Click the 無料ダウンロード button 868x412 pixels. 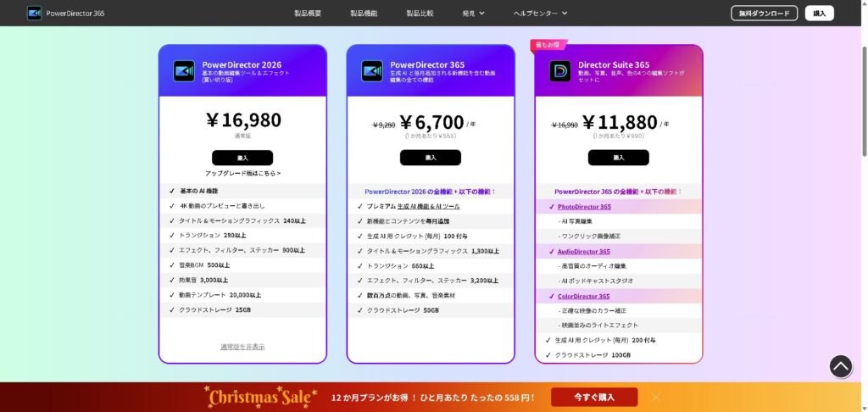(764, 14)
